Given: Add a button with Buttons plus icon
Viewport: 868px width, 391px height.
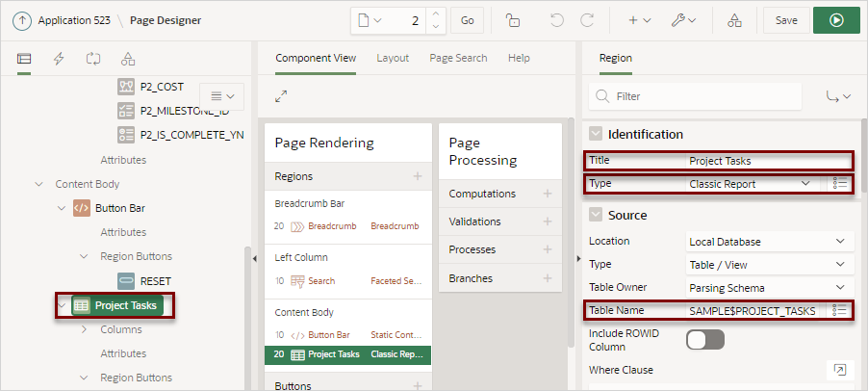Looking at the screenshot, I should (418, 385).
